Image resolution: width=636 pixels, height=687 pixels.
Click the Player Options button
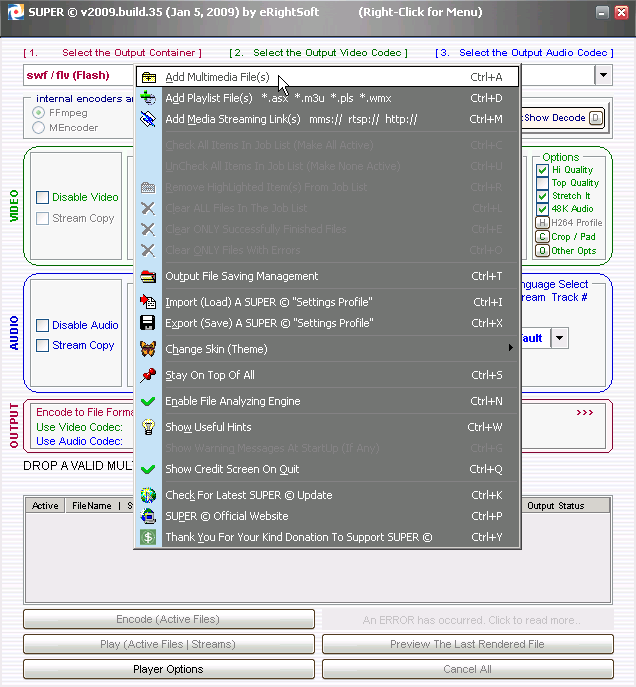pos(169,669)
